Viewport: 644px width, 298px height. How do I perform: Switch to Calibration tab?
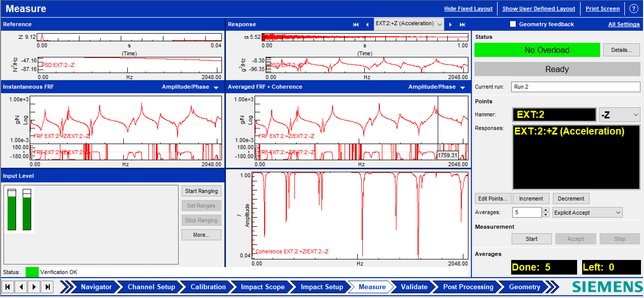click(208, 287)
